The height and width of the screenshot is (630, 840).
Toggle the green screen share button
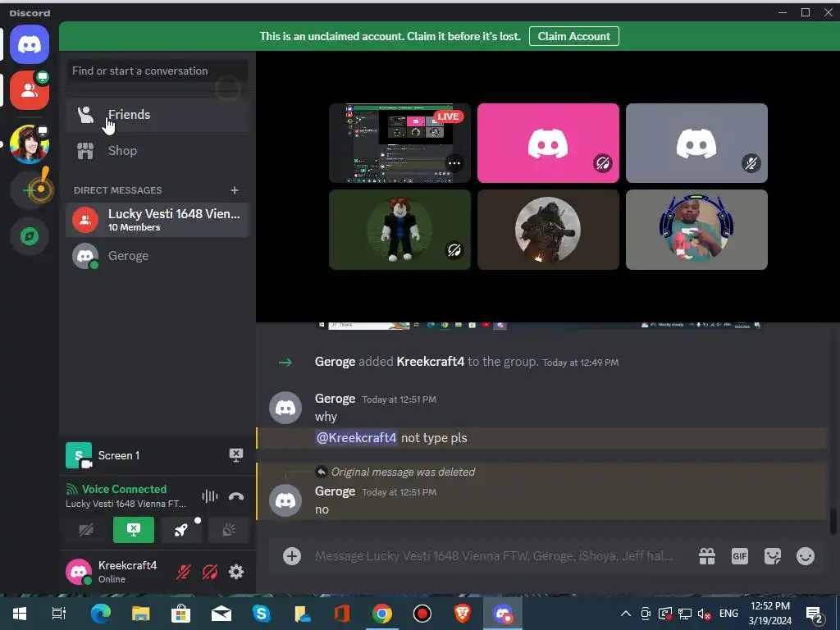point(134,531)
